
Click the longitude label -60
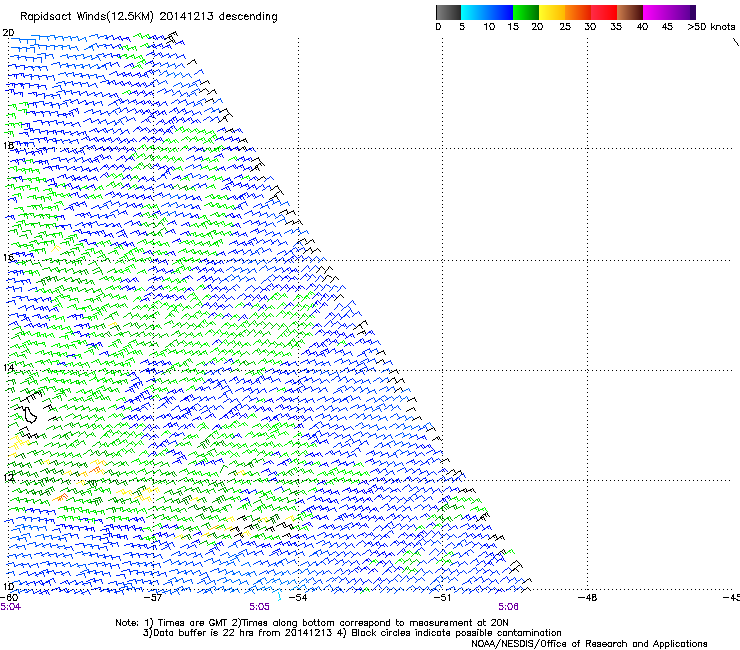click(9, 598)
